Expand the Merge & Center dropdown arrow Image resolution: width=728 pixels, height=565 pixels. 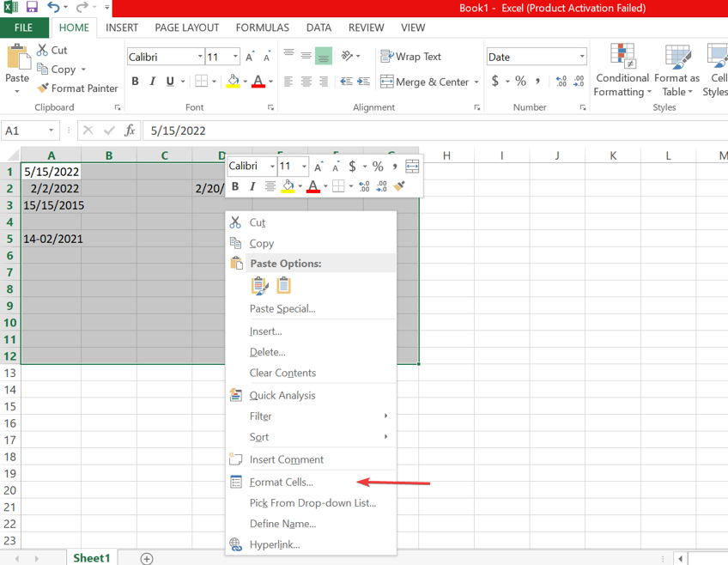[476, 82]
